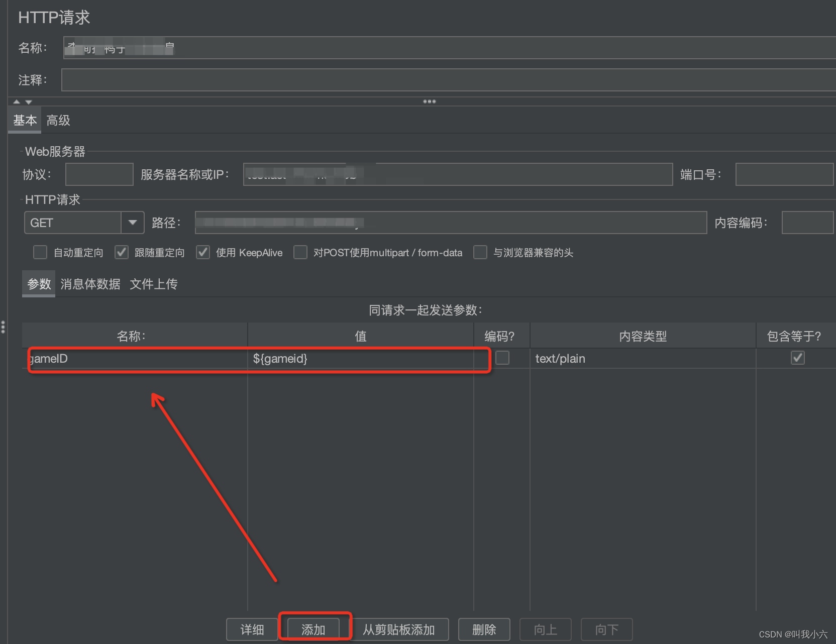Click the 包含等于? column header

click(796, 336)
